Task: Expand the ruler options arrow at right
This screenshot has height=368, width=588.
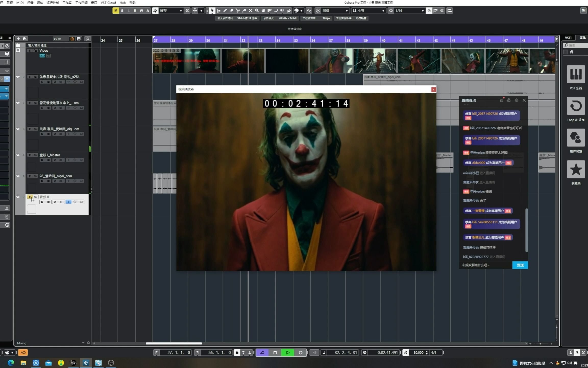Action: point(557,39)
